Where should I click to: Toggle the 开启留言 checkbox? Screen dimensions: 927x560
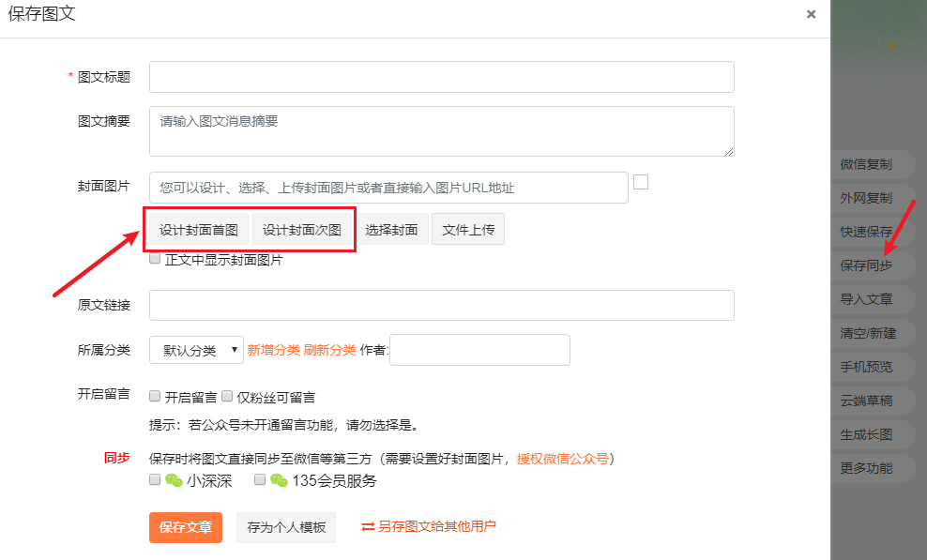click(155, 396)
